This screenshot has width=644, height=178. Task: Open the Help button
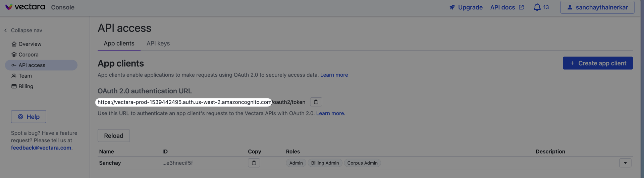[x=29, y=117]
